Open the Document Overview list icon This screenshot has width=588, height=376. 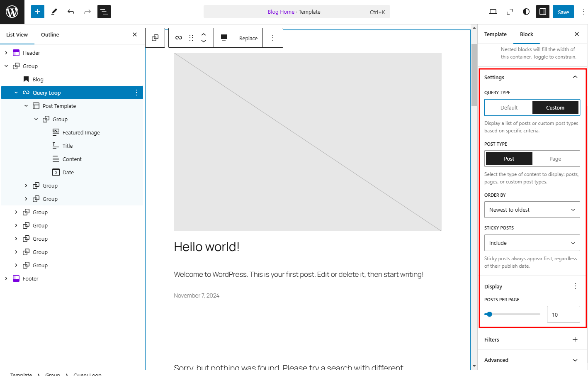coord(104,12)
